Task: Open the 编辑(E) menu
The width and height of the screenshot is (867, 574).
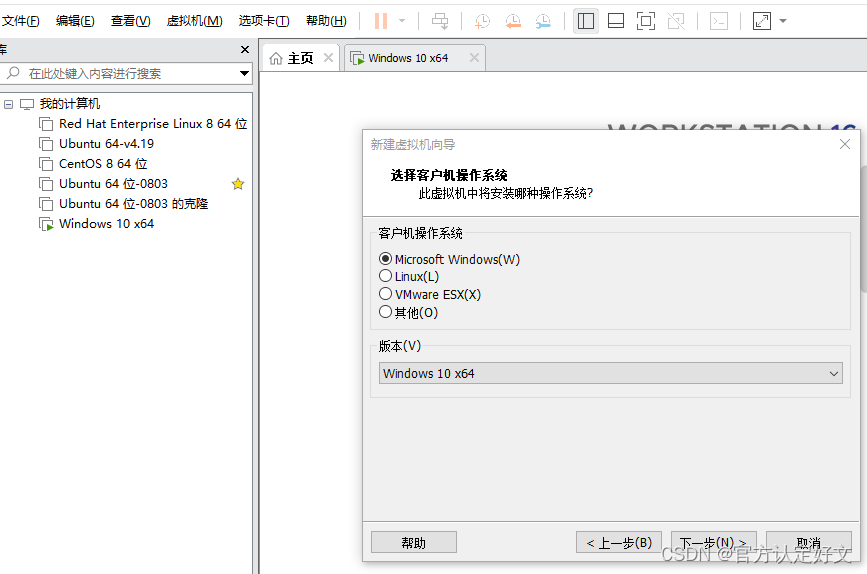Action: click(75, 21)
